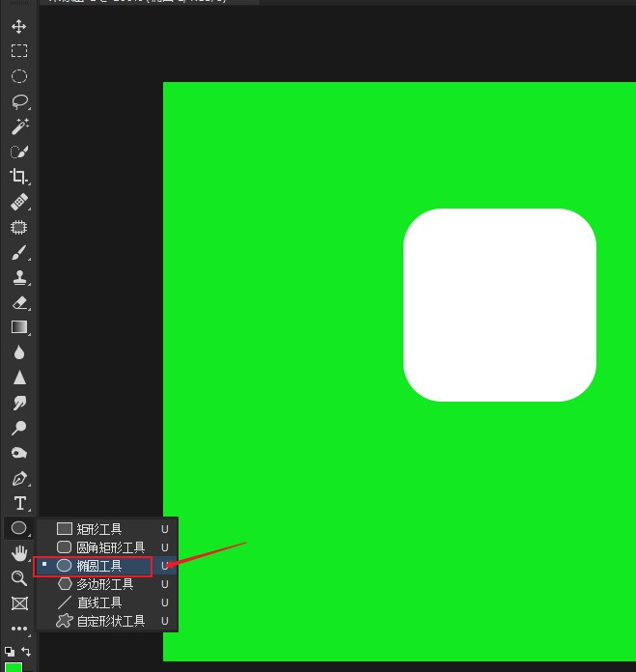
Task: Open the three-dots edit toolbar button
Action: [x=18, y=629]
